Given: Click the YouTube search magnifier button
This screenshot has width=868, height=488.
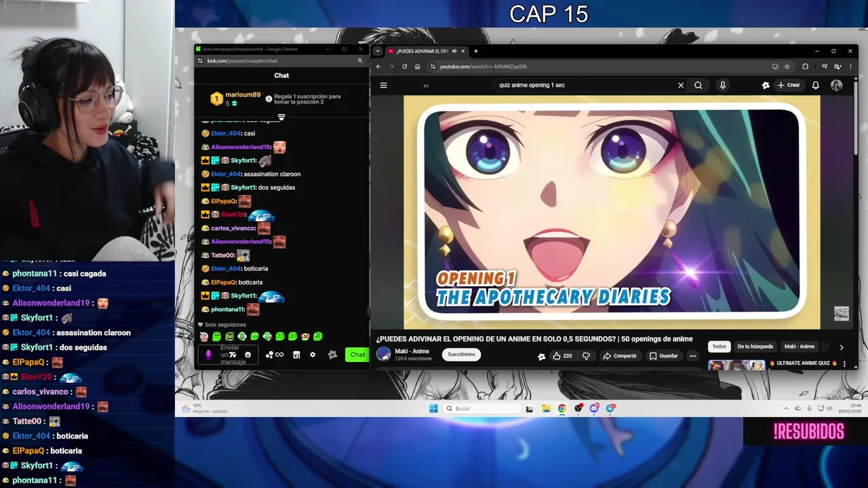Looking at the screenshot, I should [x=698, y=85].
